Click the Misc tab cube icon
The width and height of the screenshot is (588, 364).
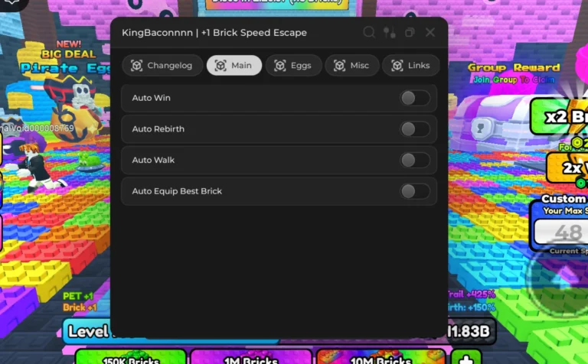pyautogui.click(x=339, y=66)
